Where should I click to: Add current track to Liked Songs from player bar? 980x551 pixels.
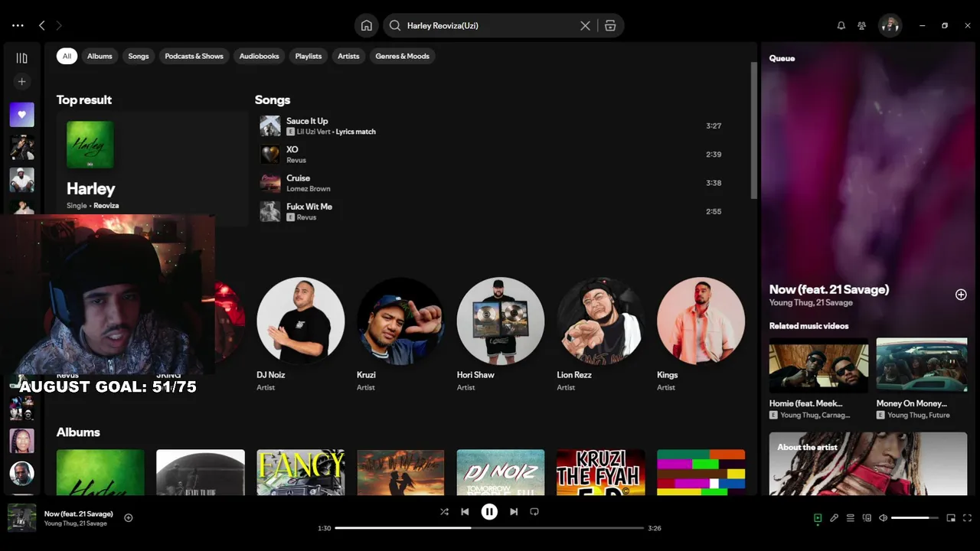pyautogui.click(x=129, y=518)
